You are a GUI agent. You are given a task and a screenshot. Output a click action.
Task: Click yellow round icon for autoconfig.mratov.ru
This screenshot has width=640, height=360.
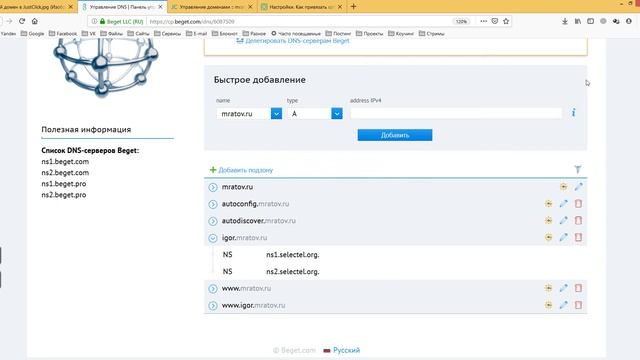click(x=549, y=204)
